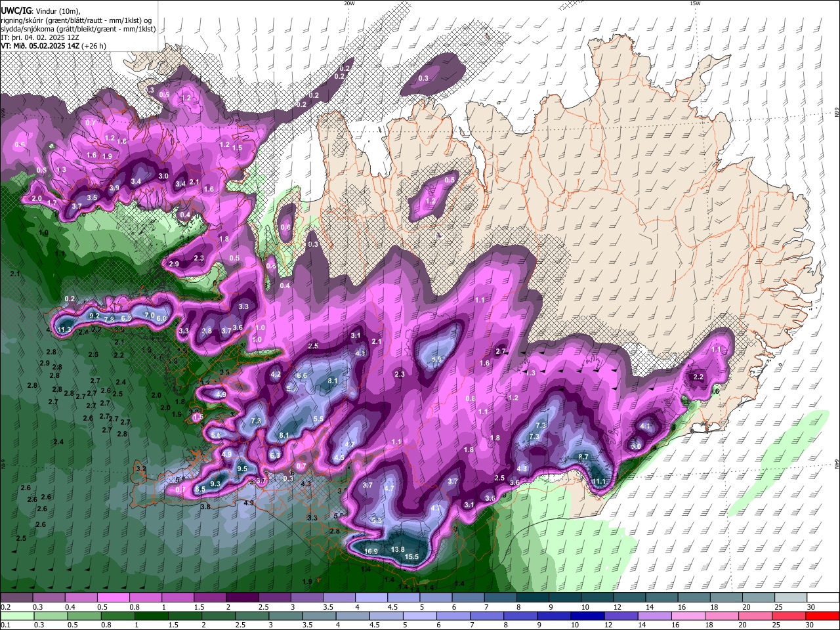Click the 'UWC/IG: Vindur (10m)' title line

click(x=40, y=10)
